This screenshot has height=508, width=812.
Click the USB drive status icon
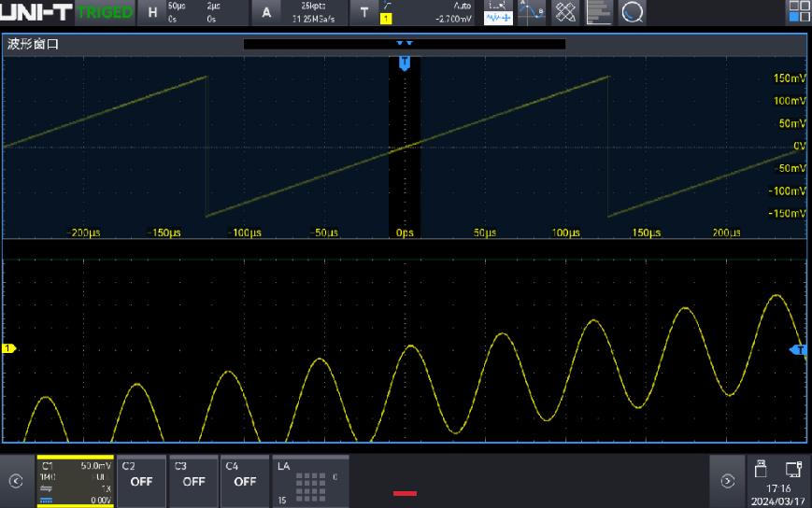761,469
